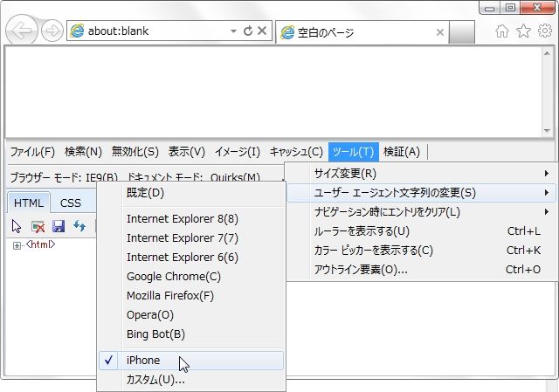
Task: Choose カスタム(U)... user agent option
Action: click(191, 380)
